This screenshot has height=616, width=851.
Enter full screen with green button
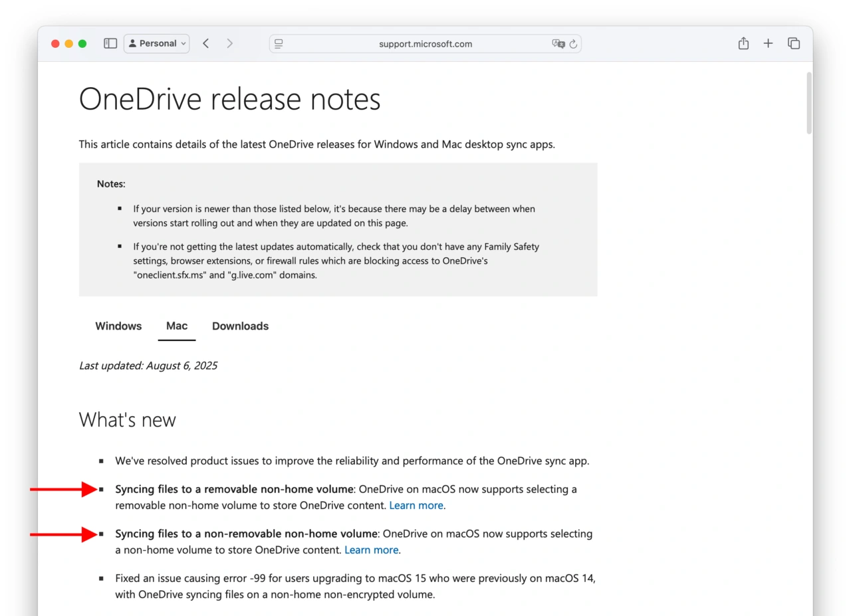(x=82, y=44)
